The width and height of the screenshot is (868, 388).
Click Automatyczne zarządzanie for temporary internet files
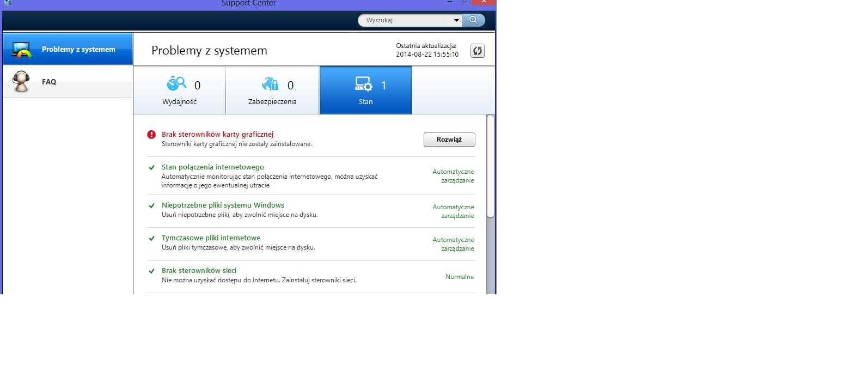click(453, 244)
